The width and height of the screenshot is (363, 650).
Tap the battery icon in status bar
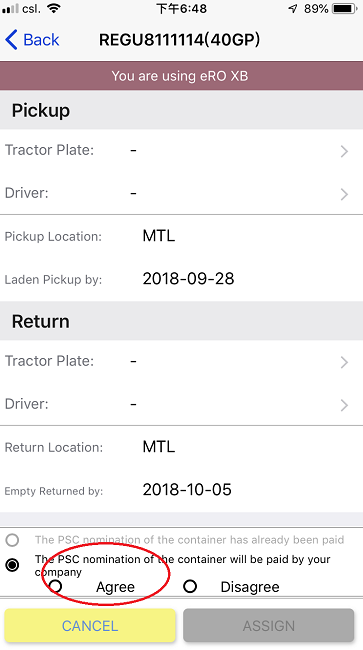[x=345, y=9]
